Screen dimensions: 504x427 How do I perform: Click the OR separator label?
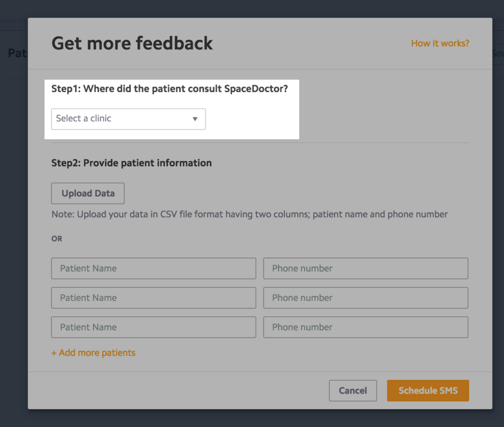[x=56, y=239]
